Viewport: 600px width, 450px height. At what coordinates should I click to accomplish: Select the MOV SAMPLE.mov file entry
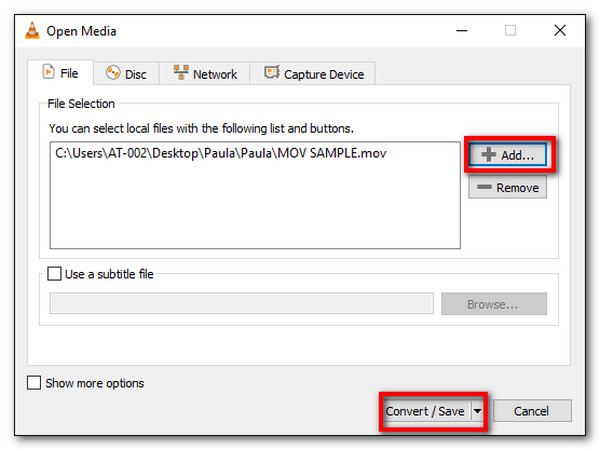pos(221,153)
